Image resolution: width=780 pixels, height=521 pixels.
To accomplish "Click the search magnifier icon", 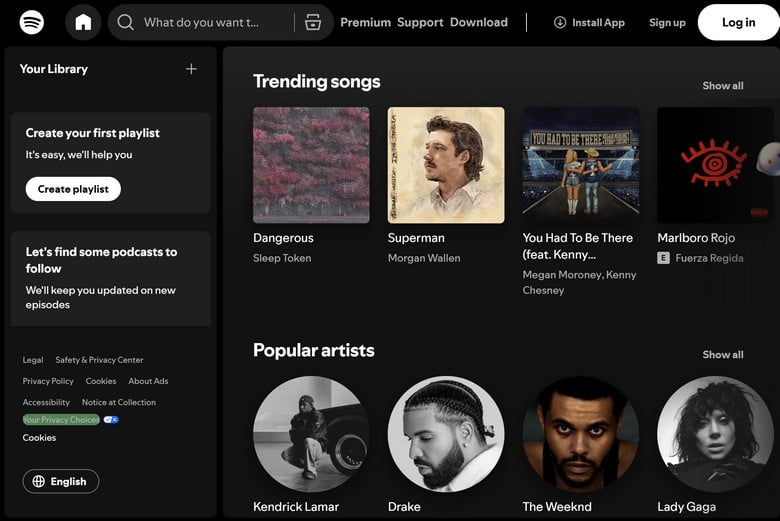I will [125, 22].
